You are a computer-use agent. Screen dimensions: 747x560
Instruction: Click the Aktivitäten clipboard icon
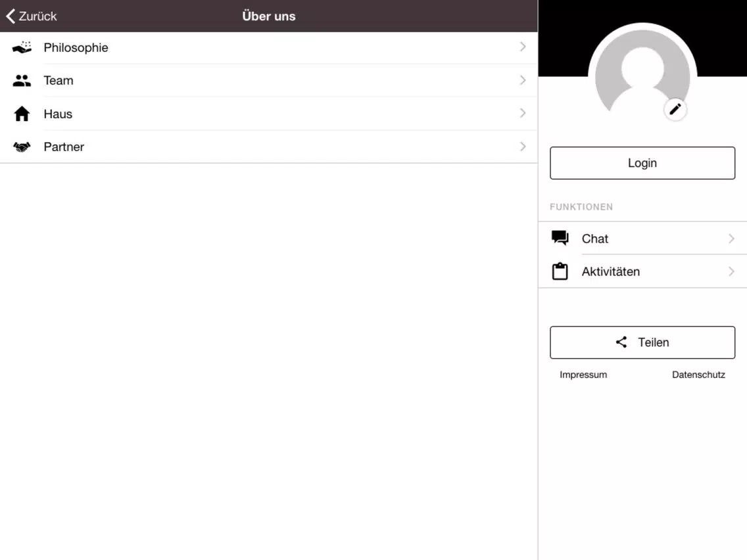point(560,271)
